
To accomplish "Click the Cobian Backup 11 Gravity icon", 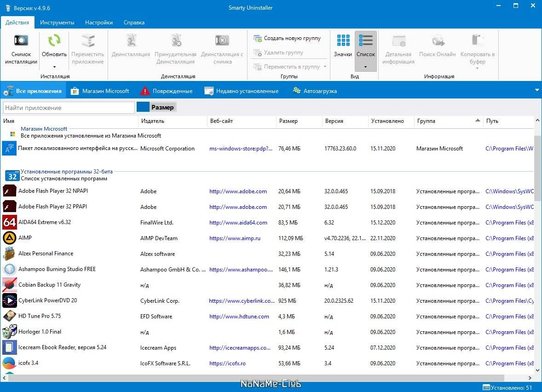I will coord(9,285).
